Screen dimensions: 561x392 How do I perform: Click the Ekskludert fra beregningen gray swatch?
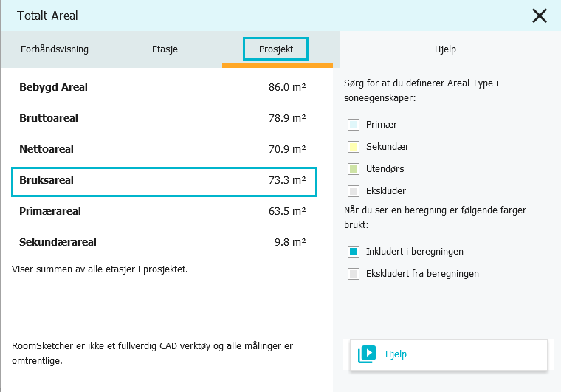pos(354,274)
